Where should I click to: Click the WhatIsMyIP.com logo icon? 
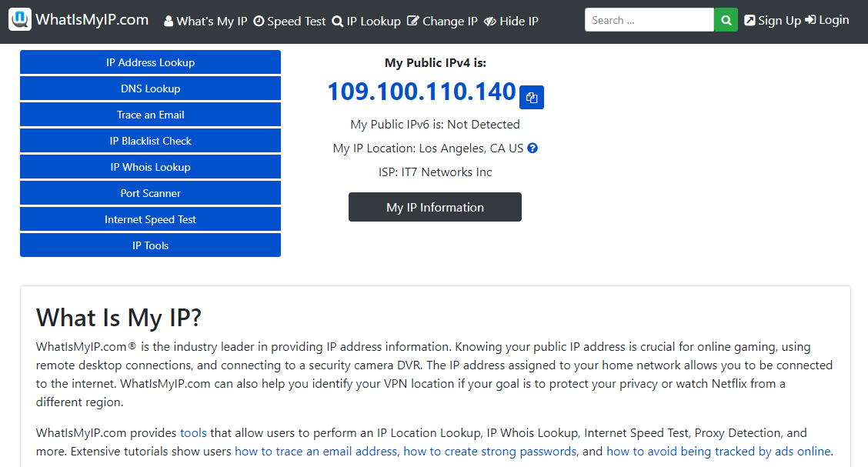pos(20,19)
